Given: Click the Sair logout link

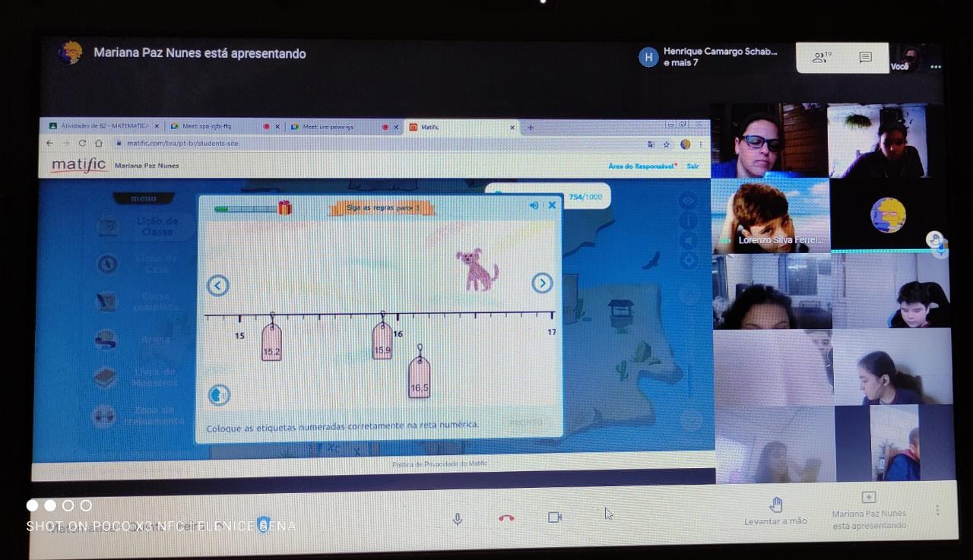Looking at the screenshot, I should (693, 166).
